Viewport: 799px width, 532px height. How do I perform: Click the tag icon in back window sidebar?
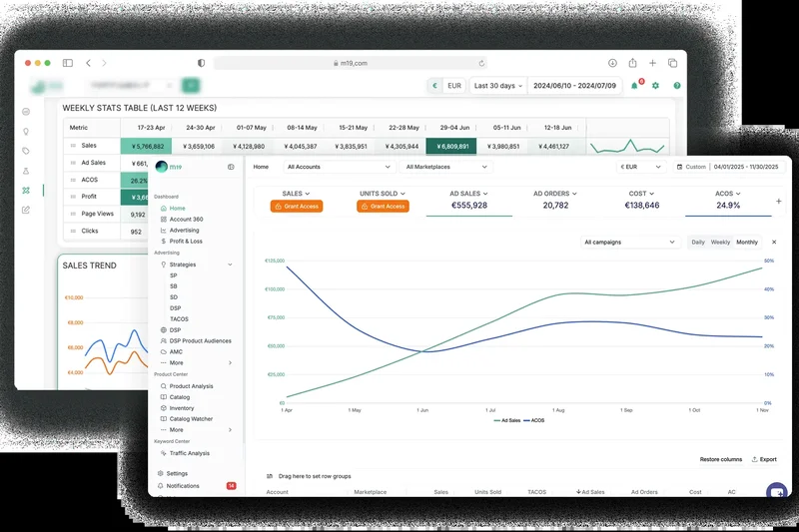[x=26, y=151]
